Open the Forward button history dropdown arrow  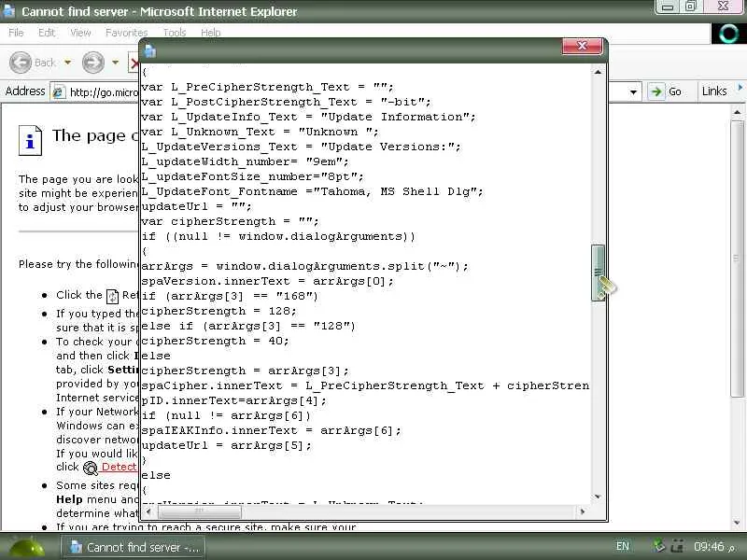click(115, 63)
